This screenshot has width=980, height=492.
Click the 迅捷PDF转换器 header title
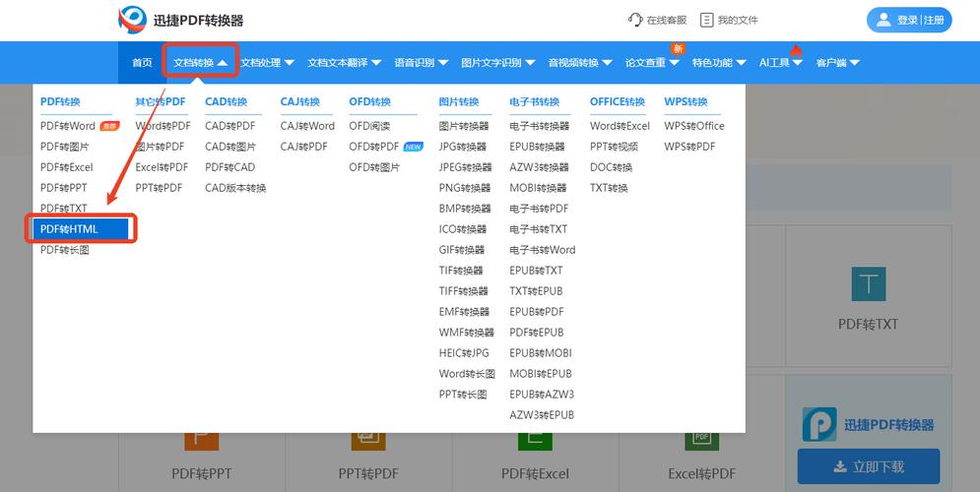(x=198, y=20)
